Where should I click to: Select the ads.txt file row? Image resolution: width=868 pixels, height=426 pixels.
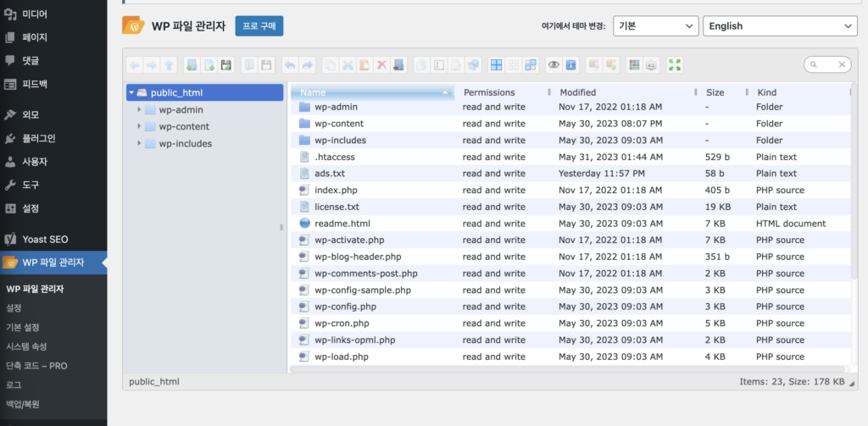click(x=571, y=174)
